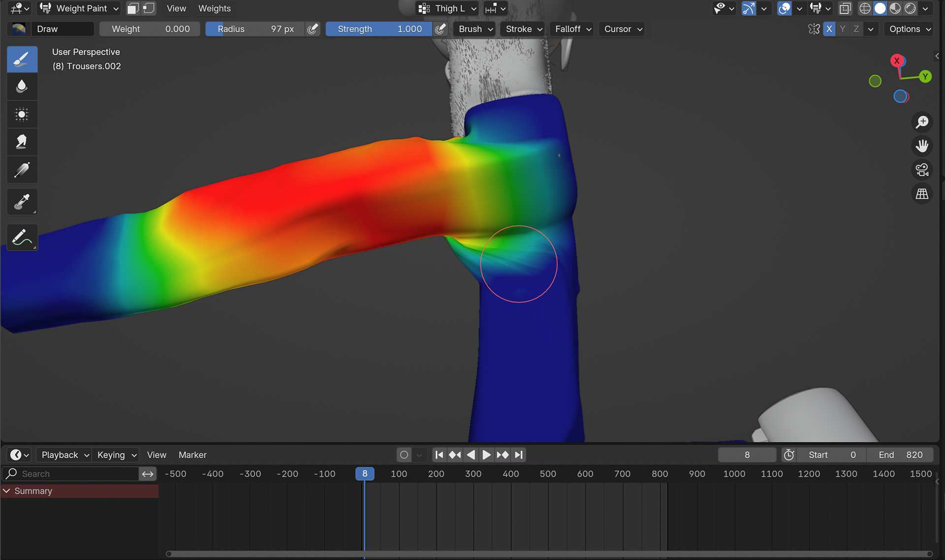945x560 pixels.
Task: Click the Weight value slider
Action: pos(150,29)
